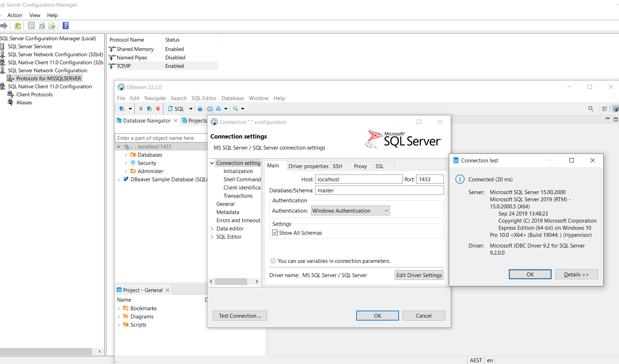Screen dimensions: 619x364
Task: Expand the Scripts project folder
Action: tap(119, 325)
